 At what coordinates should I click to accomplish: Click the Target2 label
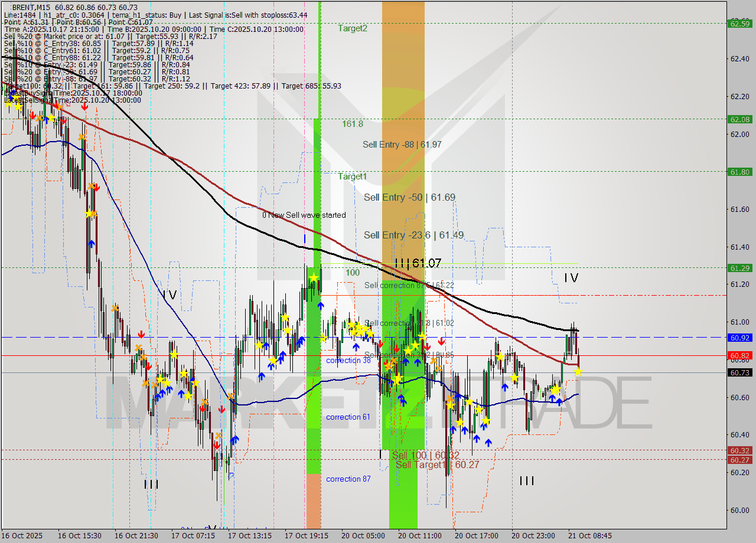[352, 28]
